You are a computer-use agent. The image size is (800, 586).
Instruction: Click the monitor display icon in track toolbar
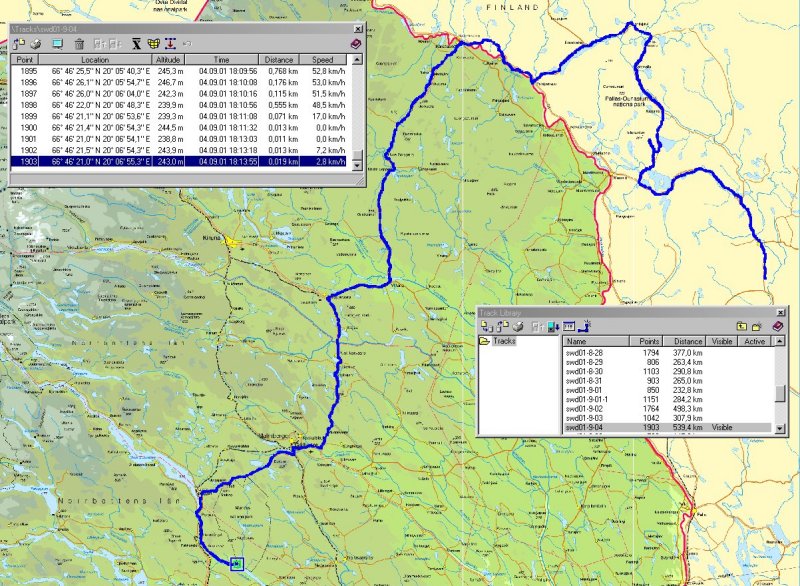point(57,44)
